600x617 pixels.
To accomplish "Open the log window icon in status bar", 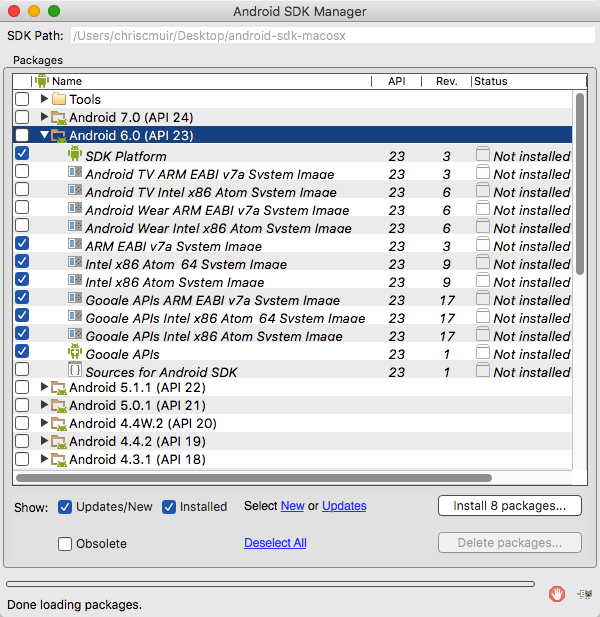I will coord(585,594).
